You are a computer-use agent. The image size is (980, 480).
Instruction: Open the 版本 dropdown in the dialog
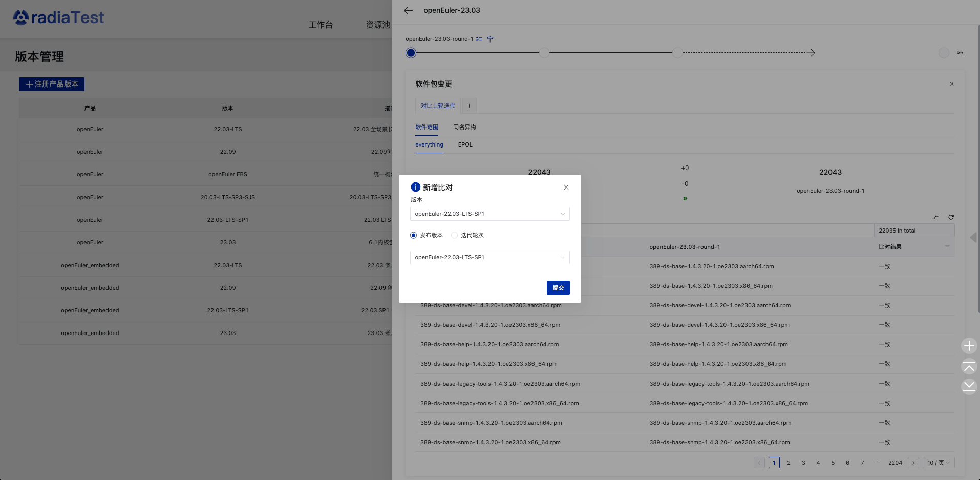coord(489,214)
